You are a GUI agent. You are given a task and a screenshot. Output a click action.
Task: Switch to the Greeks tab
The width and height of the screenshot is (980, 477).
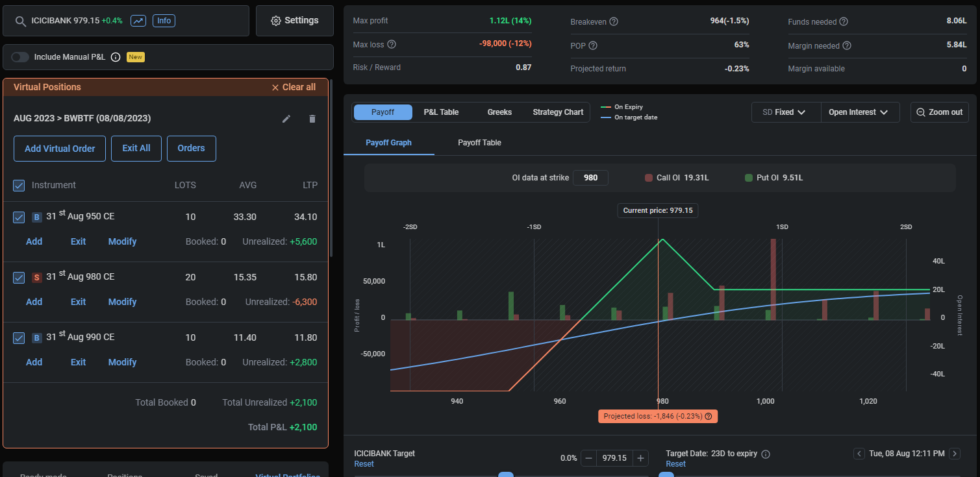(499, 112)
